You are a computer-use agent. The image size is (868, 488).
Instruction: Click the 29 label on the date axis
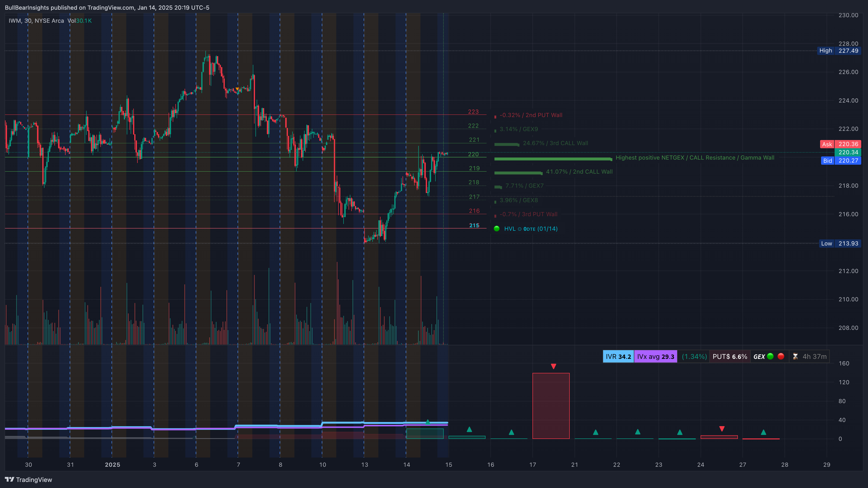point(827,465)
